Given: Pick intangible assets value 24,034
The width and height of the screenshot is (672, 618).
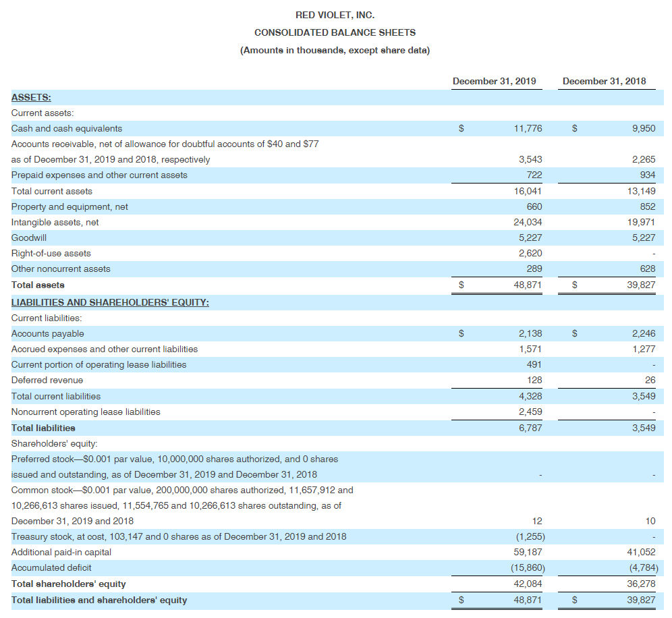Looking at the screenshot, I should pos(528,222).
